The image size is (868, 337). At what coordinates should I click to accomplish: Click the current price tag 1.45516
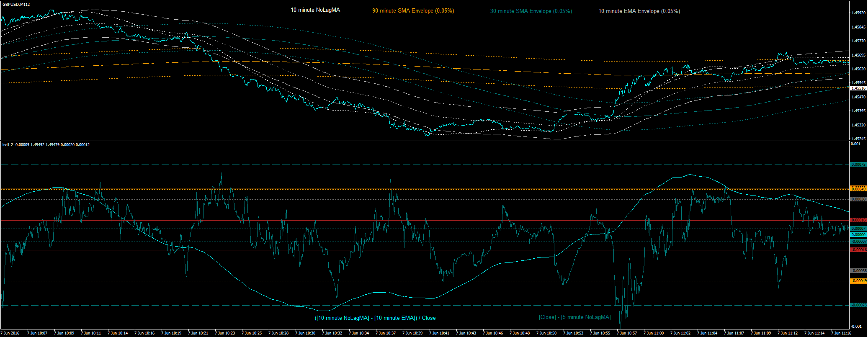[x=858, y=88]
